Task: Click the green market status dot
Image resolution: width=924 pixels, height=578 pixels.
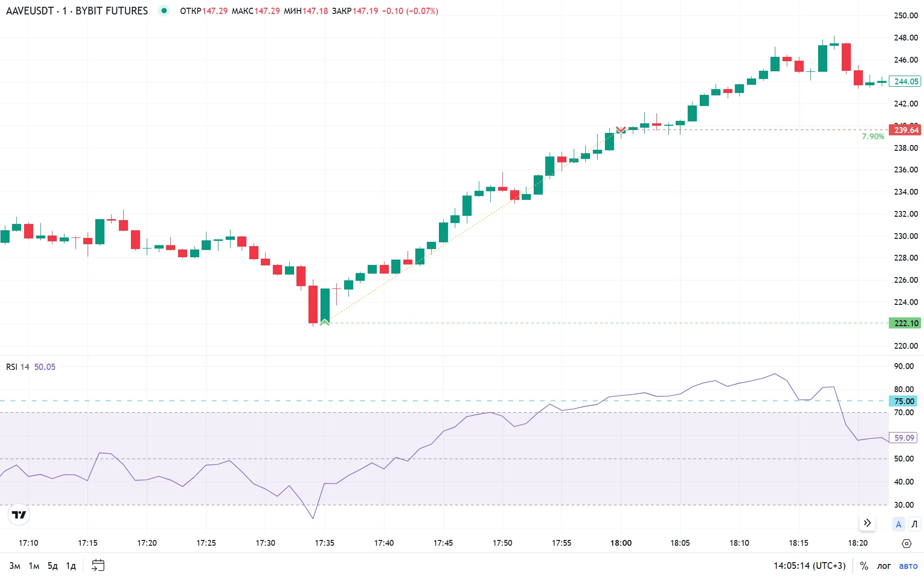Action: click(164, 11)
